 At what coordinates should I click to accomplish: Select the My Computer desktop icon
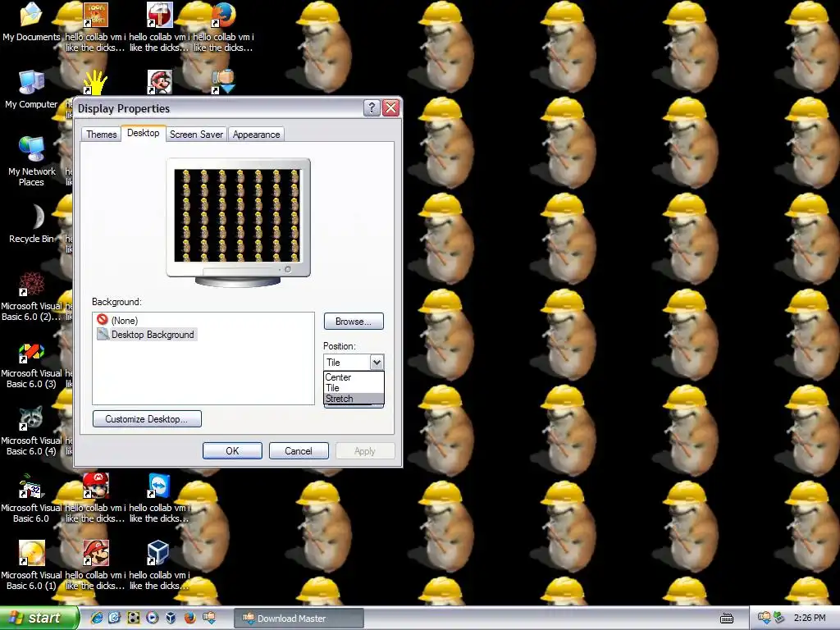[32, 83]
